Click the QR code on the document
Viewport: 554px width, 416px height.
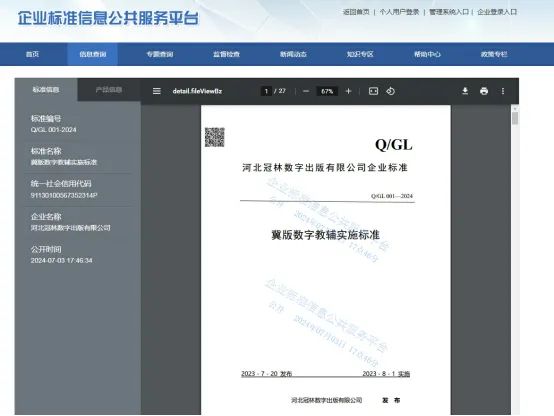pyautogui.click(x=215, y=137)
